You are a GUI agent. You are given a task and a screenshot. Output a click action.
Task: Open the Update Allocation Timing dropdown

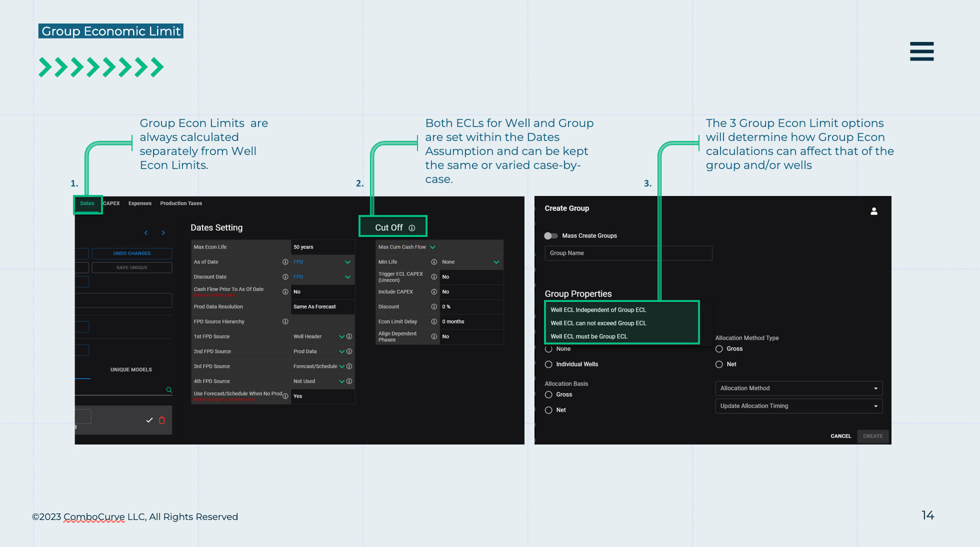pyautogui.click(x=798, y=406)
